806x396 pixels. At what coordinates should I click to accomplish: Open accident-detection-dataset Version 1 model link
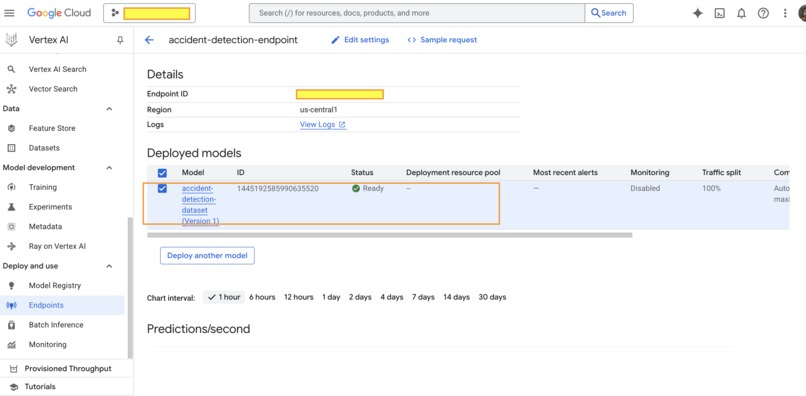tap(200, 205)
